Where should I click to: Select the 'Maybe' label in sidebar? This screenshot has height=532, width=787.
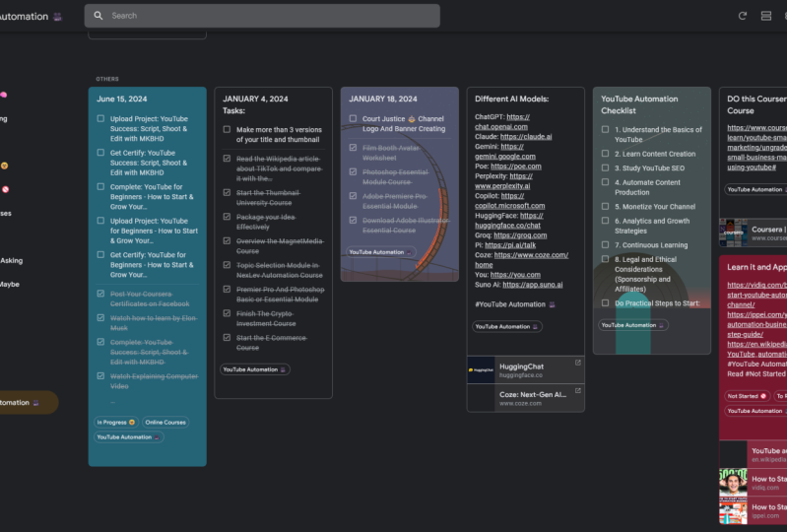10,284
